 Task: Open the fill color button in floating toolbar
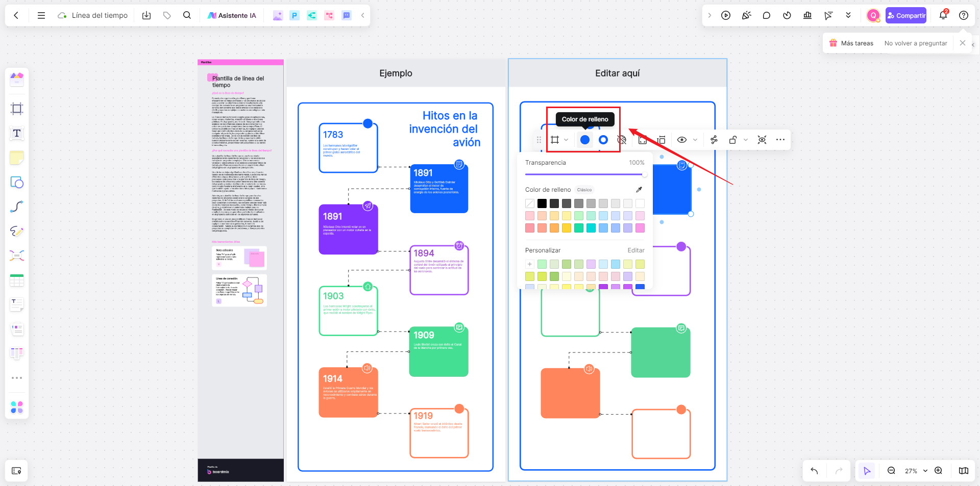(x=585, y=140)
